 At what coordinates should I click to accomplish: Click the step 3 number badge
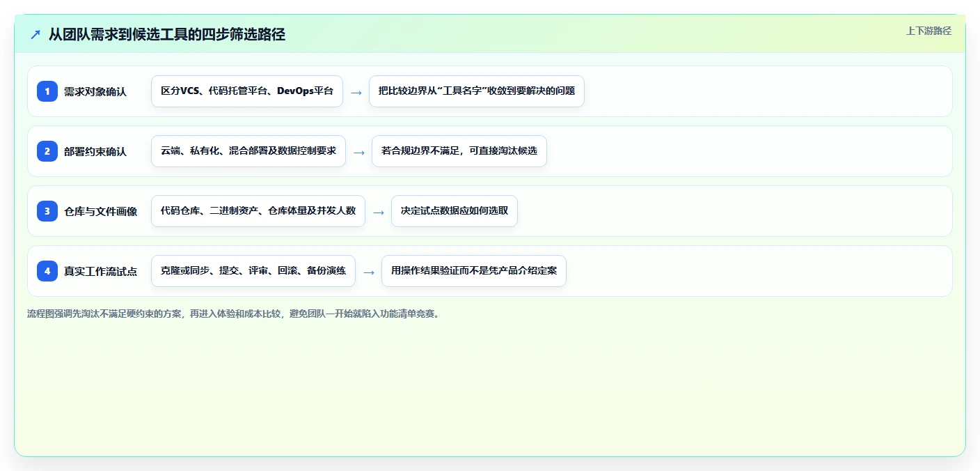tap(47, 211)
